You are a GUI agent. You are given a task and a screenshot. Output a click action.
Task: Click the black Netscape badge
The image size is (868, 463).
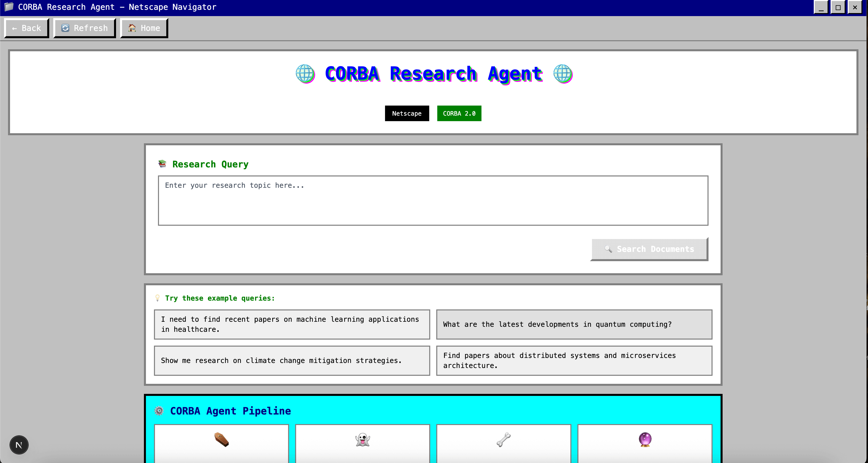407,113
